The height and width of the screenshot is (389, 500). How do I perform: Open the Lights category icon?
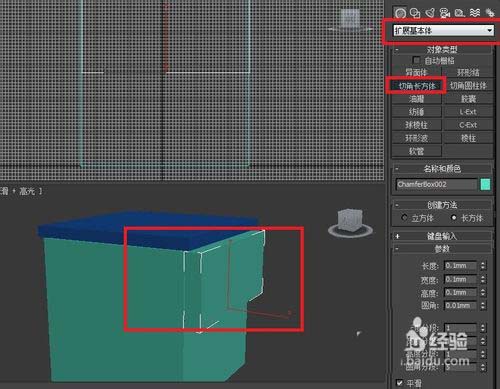(x=430, y=13)
